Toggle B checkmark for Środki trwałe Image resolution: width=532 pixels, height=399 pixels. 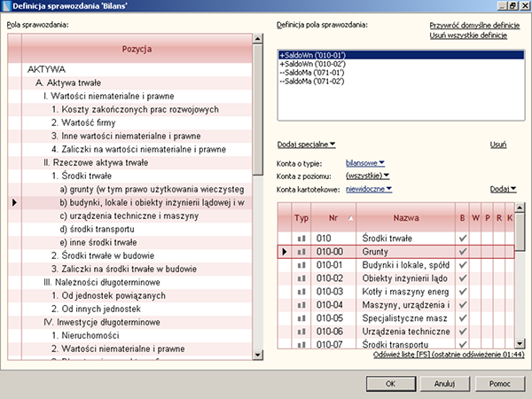pyautogui.click(x=462, y=239)
